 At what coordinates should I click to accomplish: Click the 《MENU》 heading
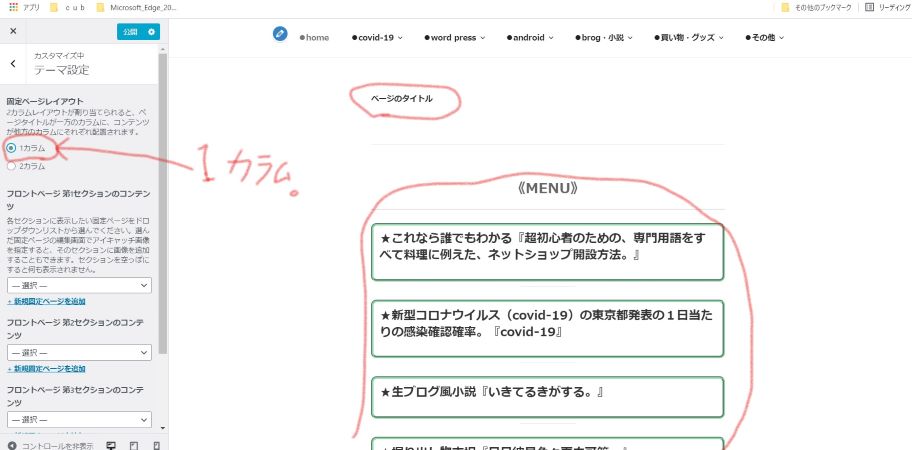click(547, 188)
